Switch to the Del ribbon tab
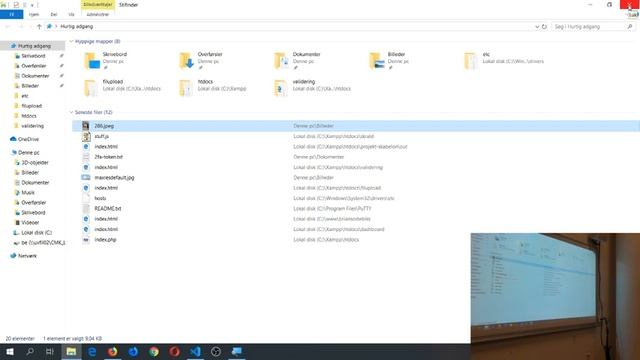 [x=53, y=14]
